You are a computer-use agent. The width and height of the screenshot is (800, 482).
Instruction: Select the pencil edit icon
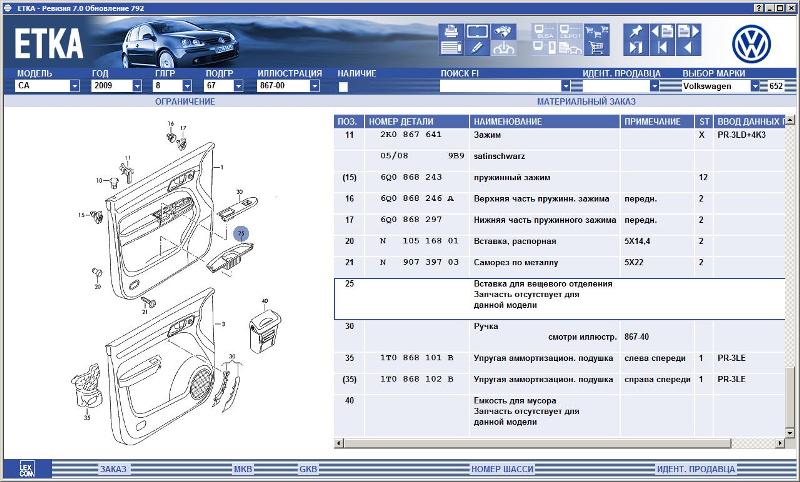[477, 48]
